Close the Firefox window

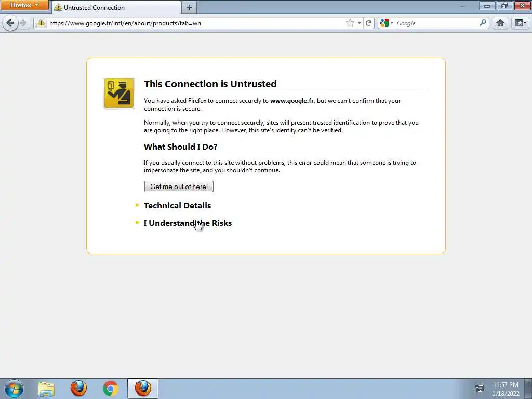coord(523,5)
